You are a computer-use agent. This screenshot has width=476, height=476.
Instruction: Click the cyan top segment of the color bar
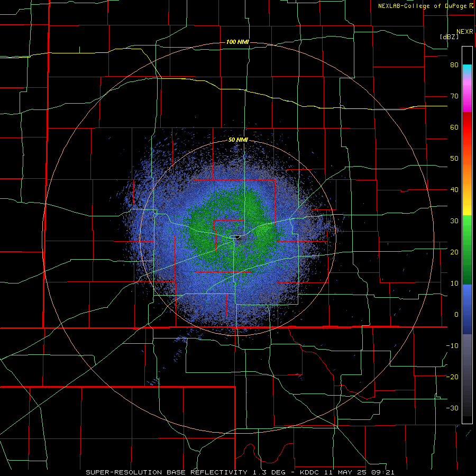coord(467,69)
